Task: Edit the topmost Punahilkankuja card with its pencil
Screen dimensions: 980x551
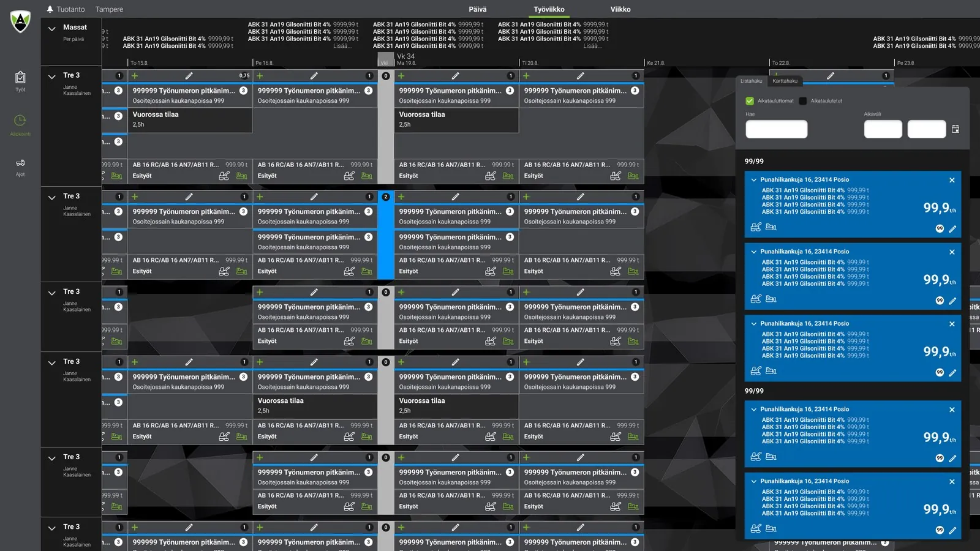Action: click(952, 229)
